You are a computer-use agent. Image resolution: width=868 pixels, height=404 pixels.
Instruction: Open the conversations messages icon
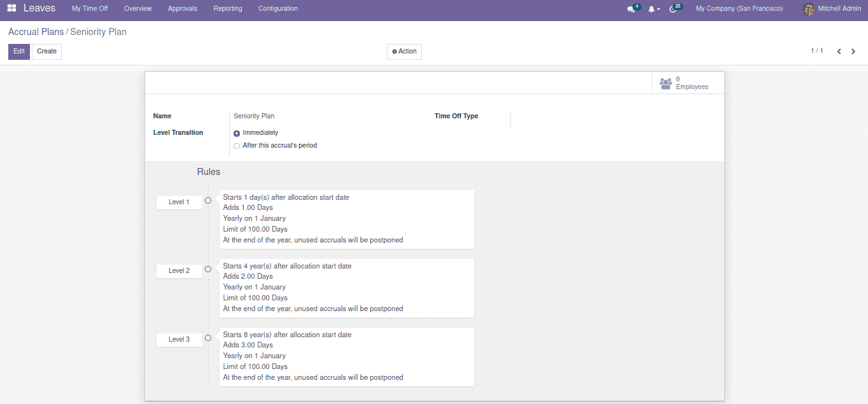[631, 9]
